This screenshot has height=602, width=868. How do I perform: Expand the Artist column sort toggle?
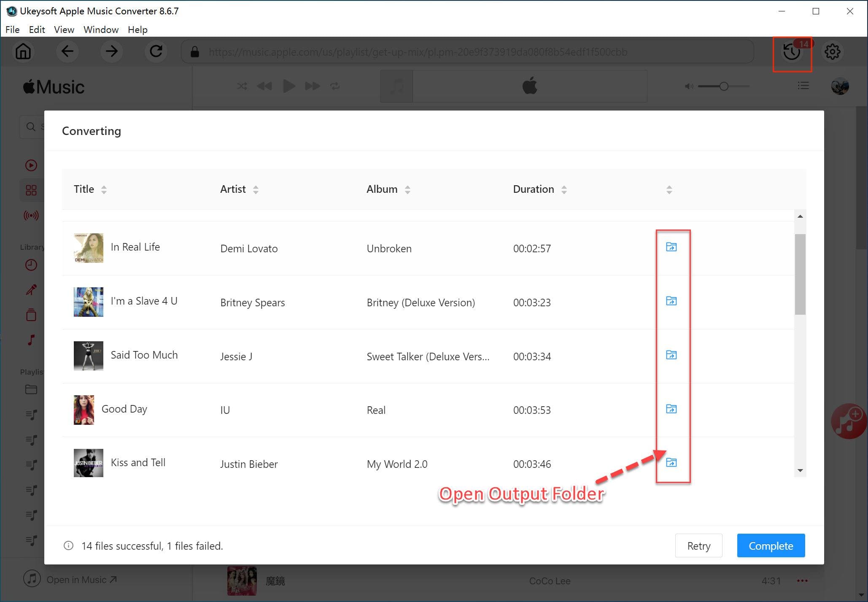pyautogui.click(x=257, y=191)
